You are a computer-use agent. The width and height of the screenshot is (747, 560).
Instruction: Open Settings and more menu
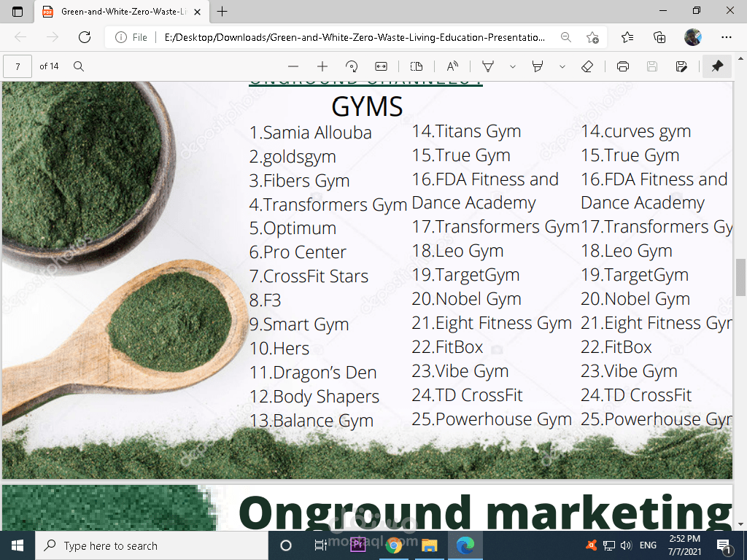click(x=727, y=37)
